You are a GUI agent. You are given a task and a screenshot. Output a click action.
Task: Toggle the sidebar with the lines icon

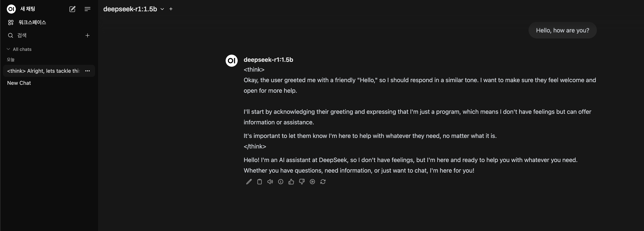click(x=87, y=9)
